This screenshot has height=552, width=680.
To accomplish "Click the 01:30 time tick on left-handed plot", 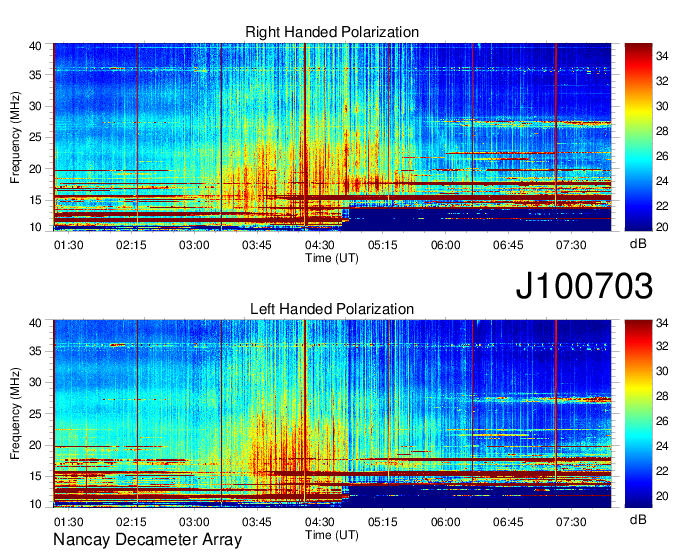I will click(69, 522).
